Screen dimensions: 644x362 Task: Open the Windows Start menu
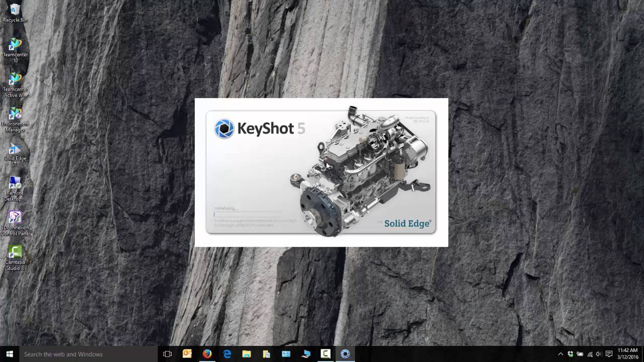tap(10, 354)
